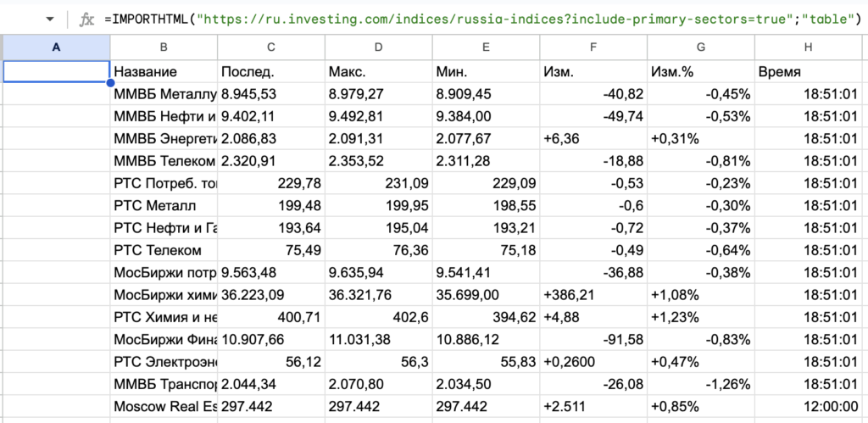This screenshot has width=868, height=423.
Task: Select column D header
Action: tap(378, 47)
